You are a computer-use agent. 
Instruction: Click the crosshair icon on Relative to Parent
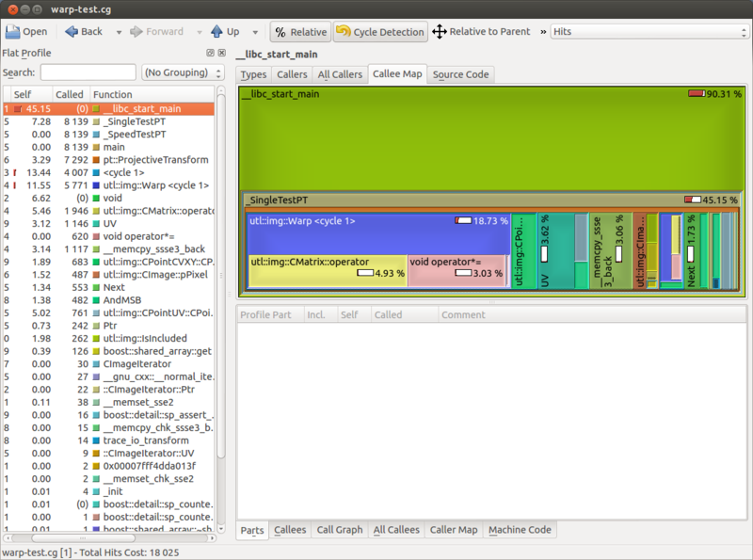[440, 31]
